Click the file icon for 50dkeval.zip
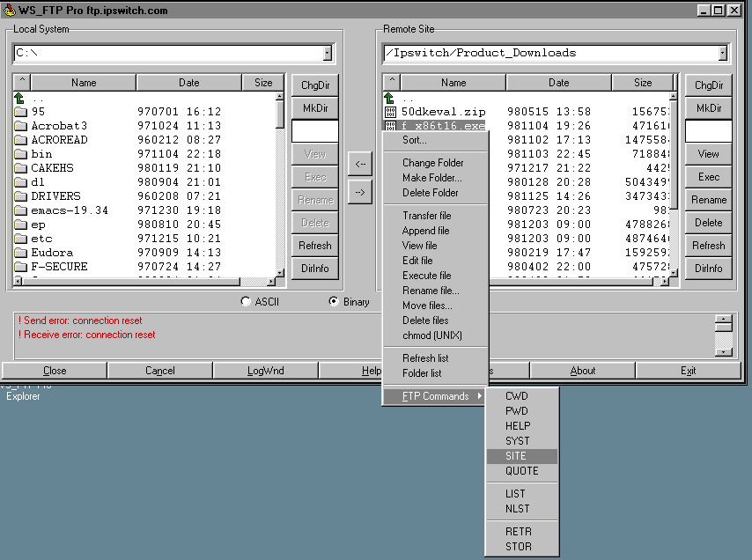The width and height of the screenshot is (752, 560). tap(390, 112)
